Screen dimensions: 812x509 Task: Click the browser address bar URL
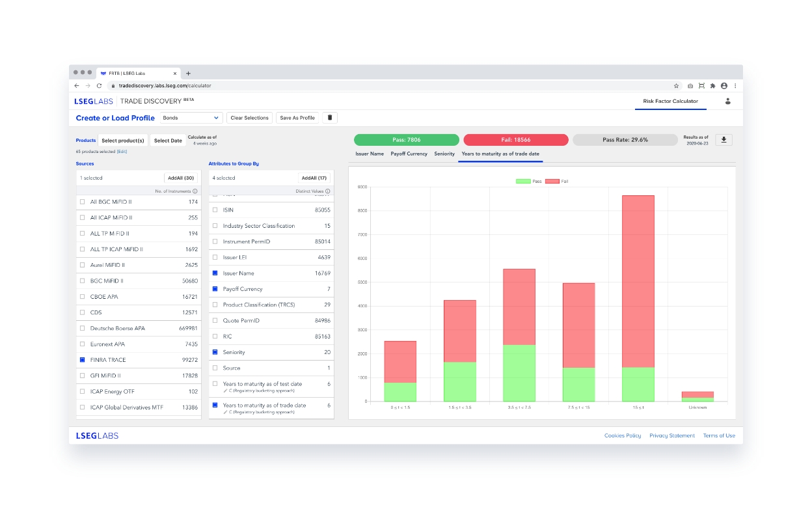(165, 85)
